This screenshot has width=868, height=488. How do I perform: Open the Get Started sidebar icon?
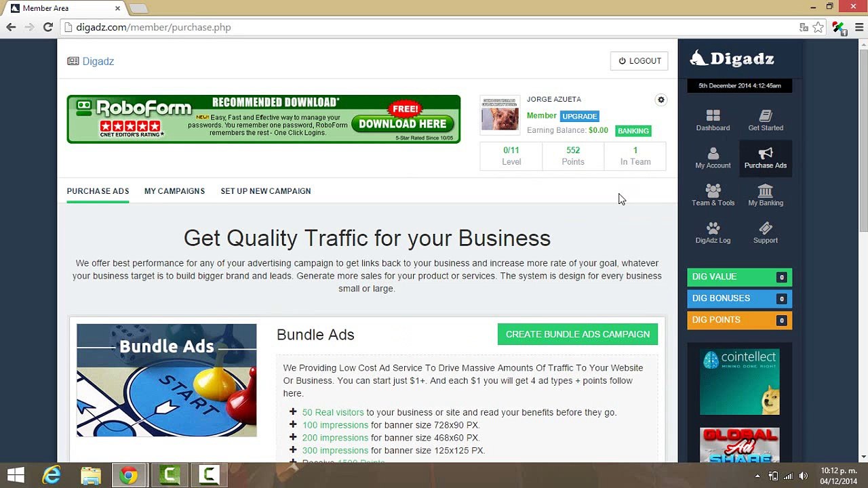click(766, 120)
